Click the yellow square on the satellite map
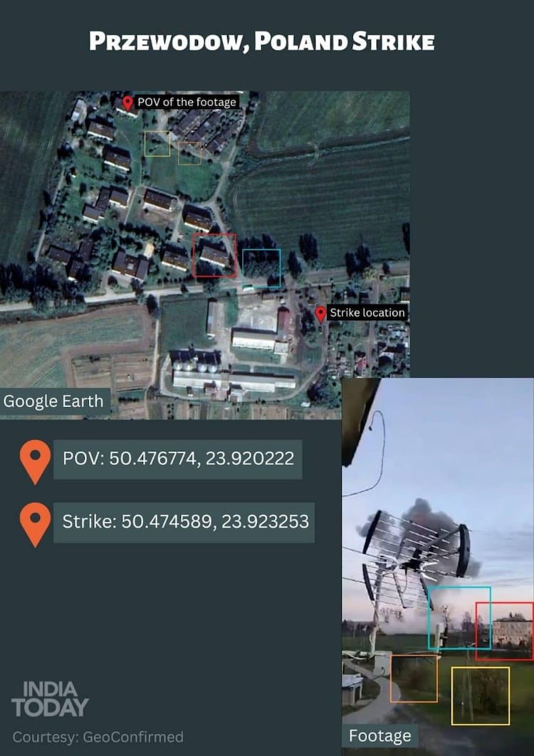The width and height of the screenshot is (534, 756). [157, 143]
